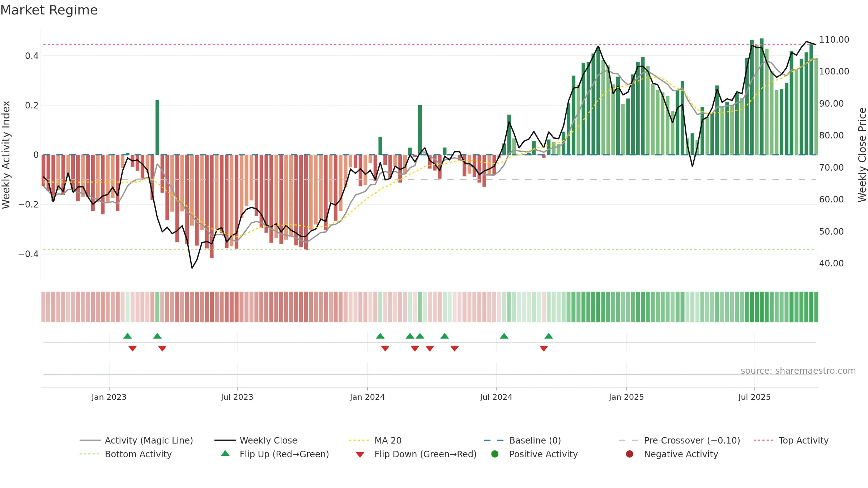The width and height of the screenshot is (868, 488).
Task: Click the Weekly Activity Index axis title
Action: click(6, 155)
